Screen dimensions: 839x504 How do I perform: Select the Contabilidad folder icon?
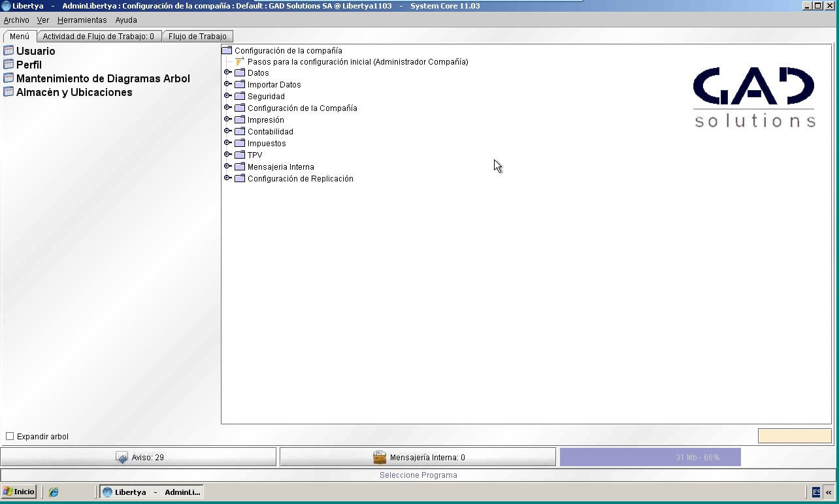click(x=240, y=132)
